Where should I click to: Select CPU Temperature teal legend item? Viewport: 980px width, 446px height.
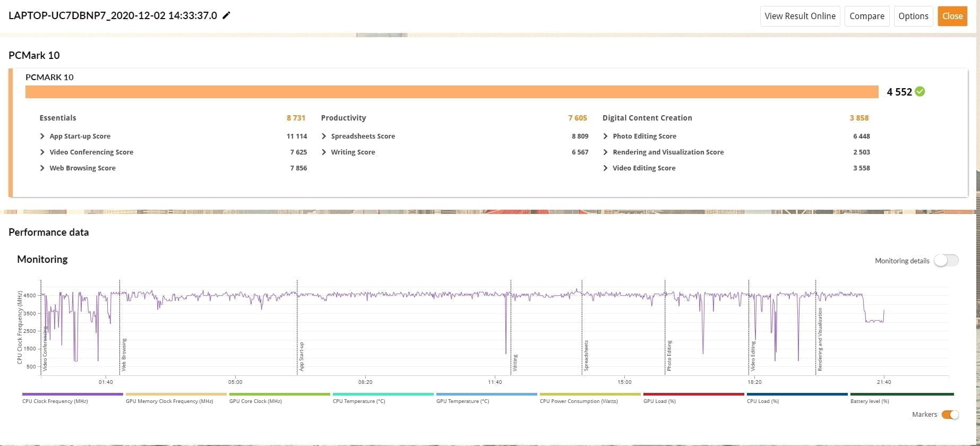pos(383,394)
